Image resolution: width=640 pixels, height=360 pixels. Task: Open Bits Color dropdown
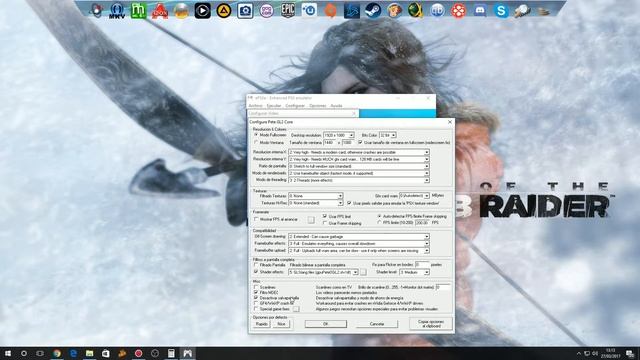pos(388,135)
